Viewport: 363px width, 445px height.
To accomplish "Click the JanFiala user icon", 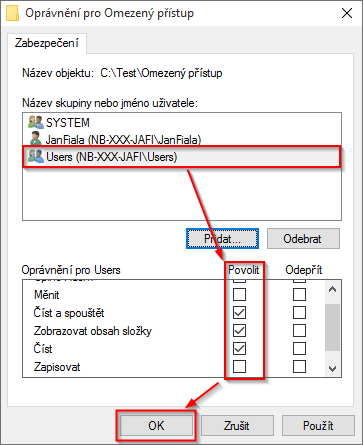I will pos(36,139).
